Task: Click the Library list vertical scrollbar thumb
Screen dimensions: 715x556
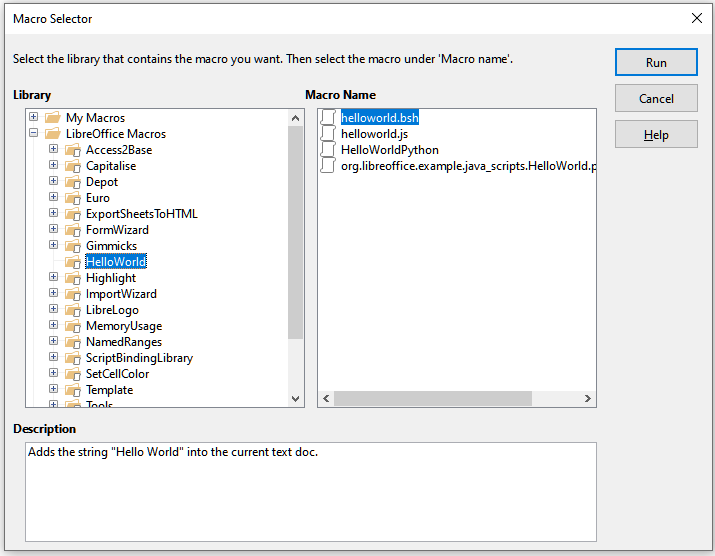Action: [x=295, y=233]
